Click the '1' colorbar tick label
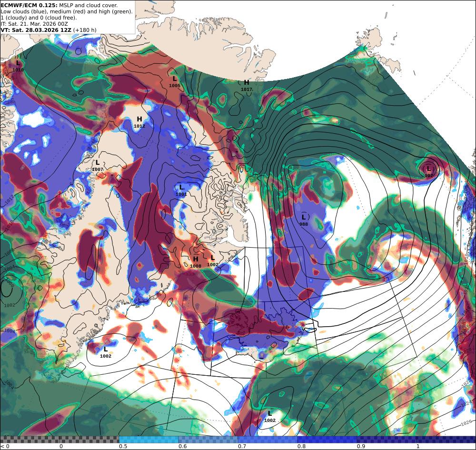This screenshot has height=450, width=476. coord(418,446)
